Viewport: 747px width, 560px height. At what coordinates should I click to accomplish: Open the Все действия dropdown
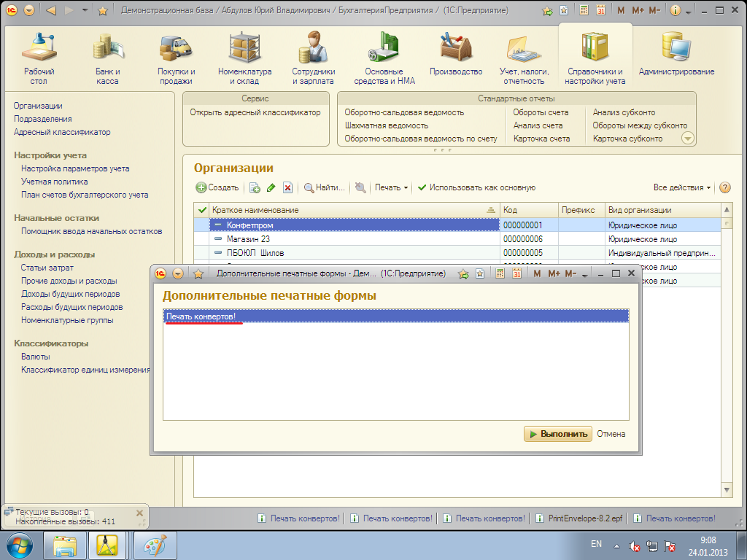click(x=682, y=187)
